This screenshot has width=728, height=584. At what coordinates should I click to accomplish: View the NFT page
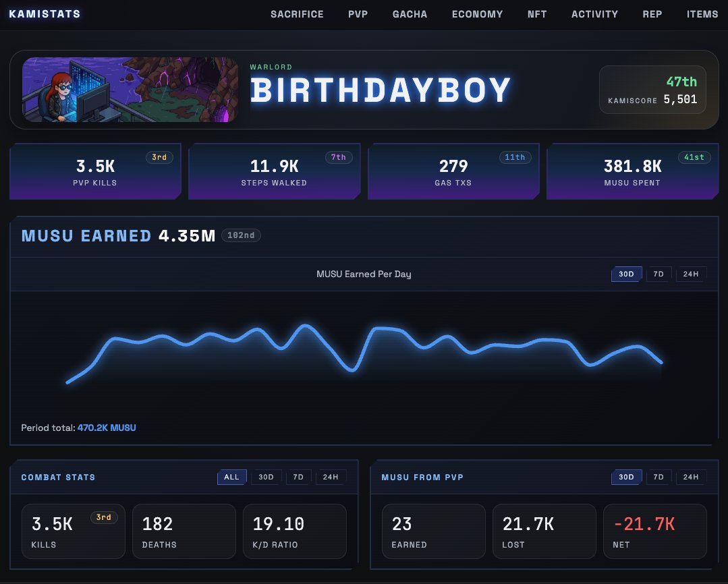[536, 13]
